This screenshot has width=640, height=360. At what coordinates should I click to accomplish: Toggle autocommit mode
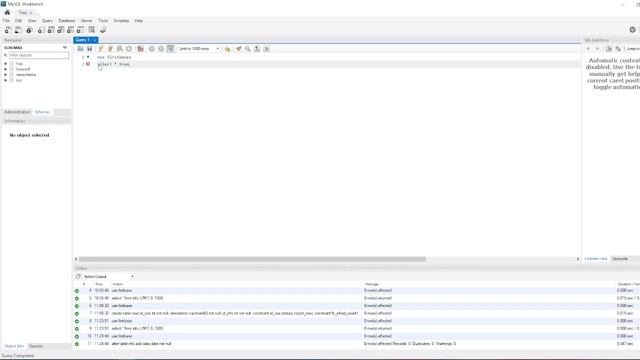tap(171, 49)
